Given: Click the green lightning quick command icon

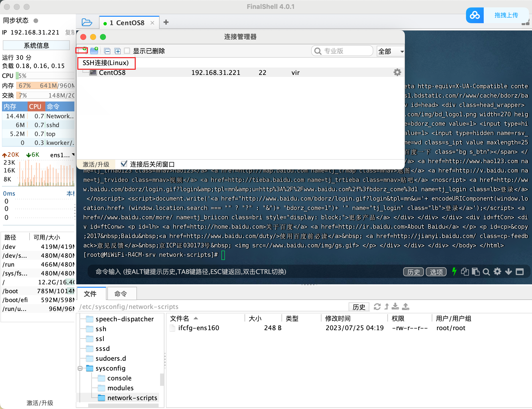Looking at the screenshot, I should coord(454,272).
